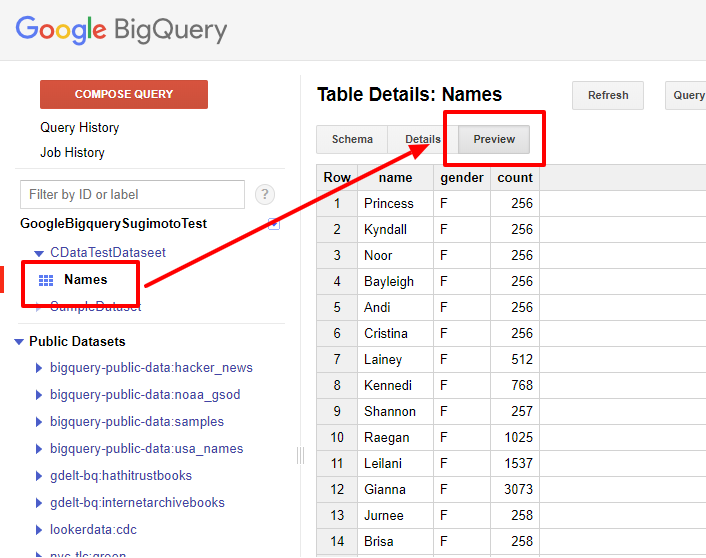Screen dimensions: 706x558
Task: Click the count value 512
Action: tap(522, 360)
